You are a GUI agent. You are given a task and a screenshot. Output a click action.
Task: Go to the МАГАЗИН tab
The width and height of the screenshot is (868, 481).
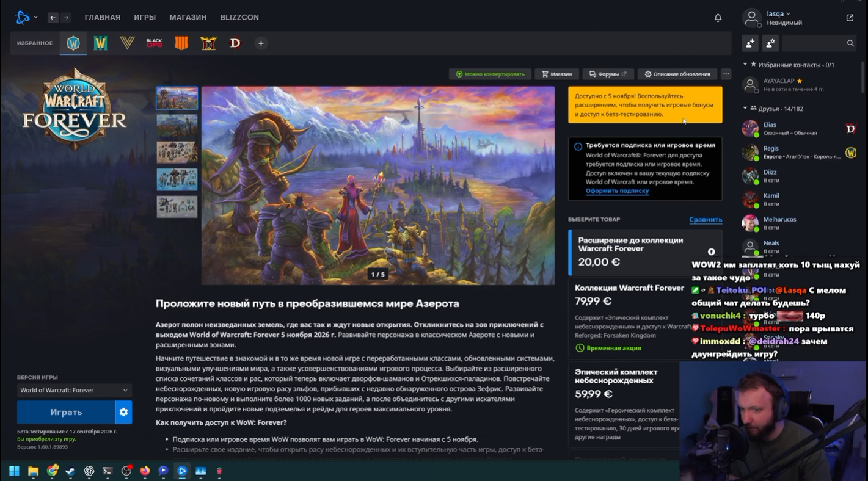[x=188, y=17]
